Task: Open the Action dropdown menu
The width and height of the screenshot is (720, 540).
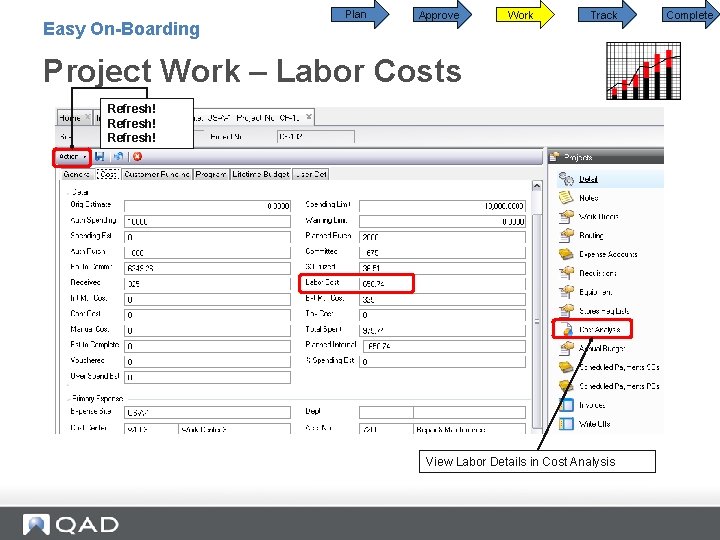Action: pos(72,157)
